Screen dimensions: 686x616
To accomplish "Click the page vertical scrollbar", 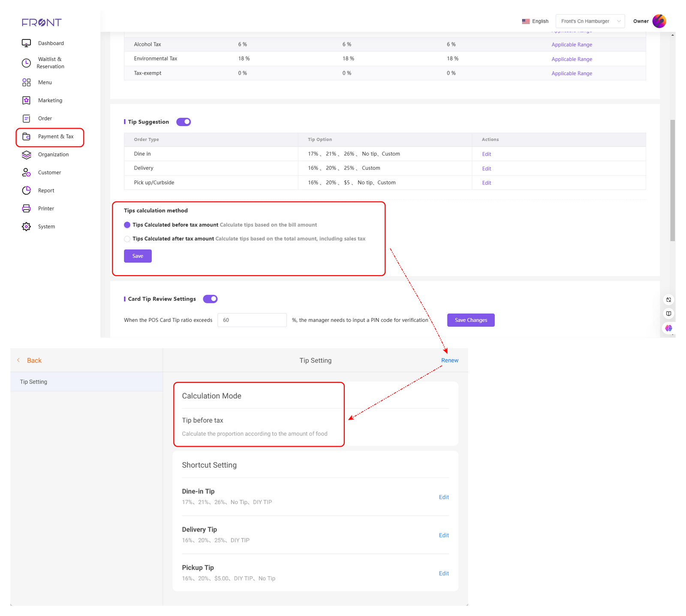I will pos(672,180).
